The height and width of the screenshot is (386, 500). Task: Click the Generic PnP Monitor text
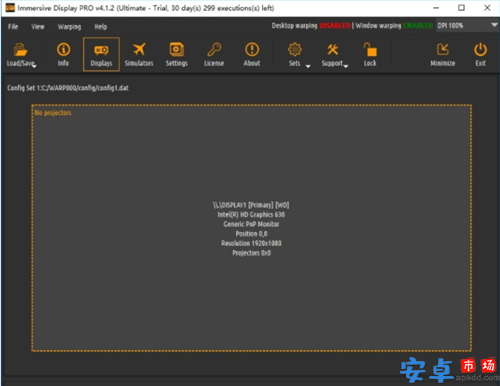click(x=251, y=224)
